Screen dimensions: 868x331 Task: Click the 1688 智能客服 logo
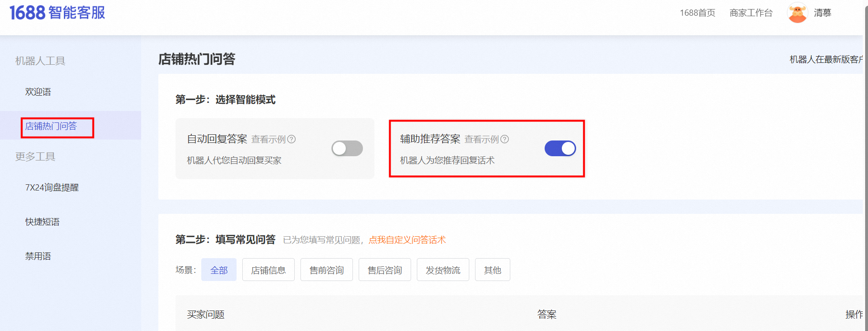point(57,13)
